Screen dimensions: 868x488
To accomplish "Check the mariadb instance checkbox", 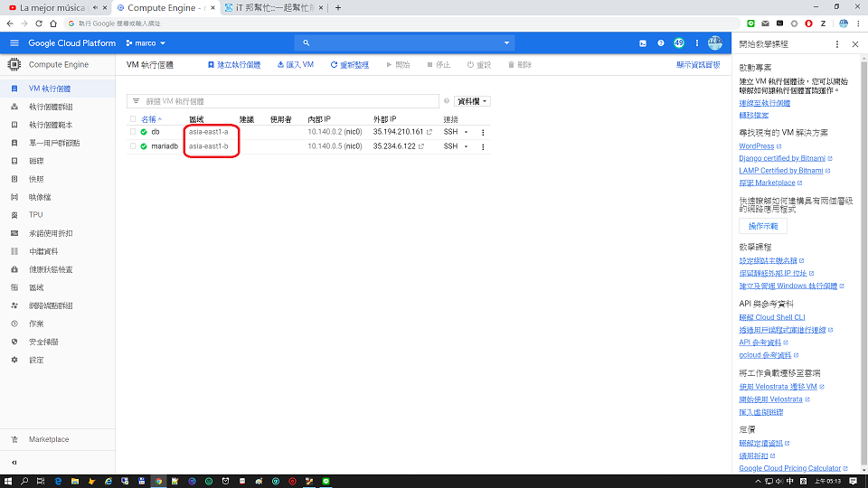I will 133,146.
